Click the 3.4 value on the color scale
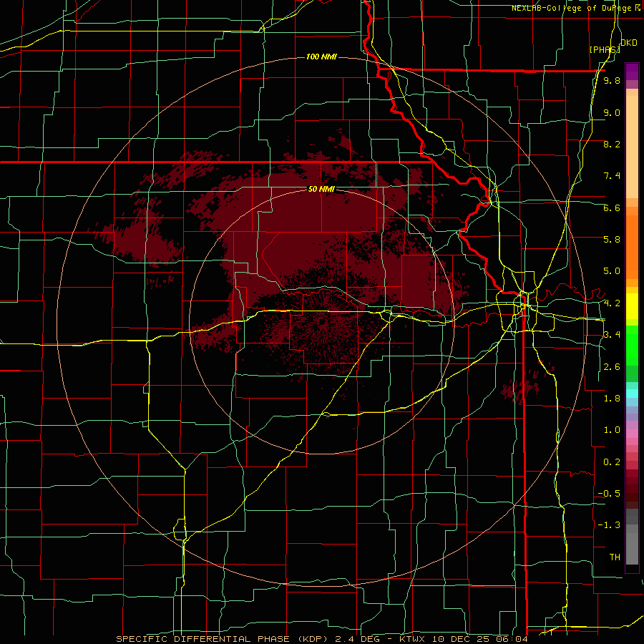644x644 pixels. (x=612, y=335)
